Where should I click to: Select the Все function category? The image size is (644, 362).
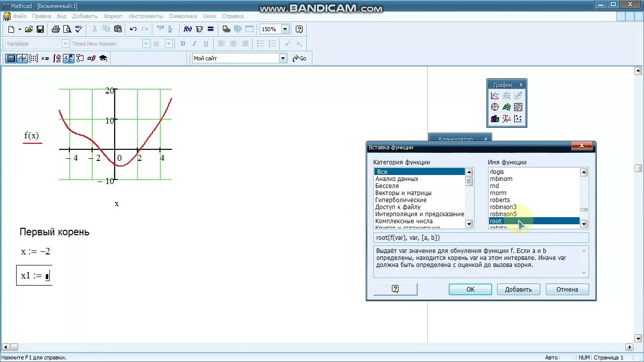[419, 172]
